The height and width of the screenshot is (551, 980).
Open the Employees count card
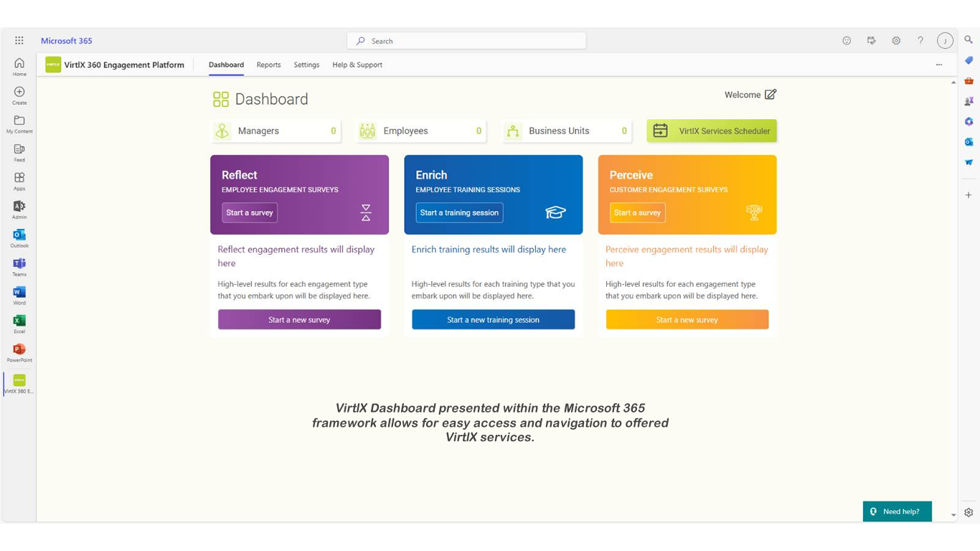click(x=421, y=131)
